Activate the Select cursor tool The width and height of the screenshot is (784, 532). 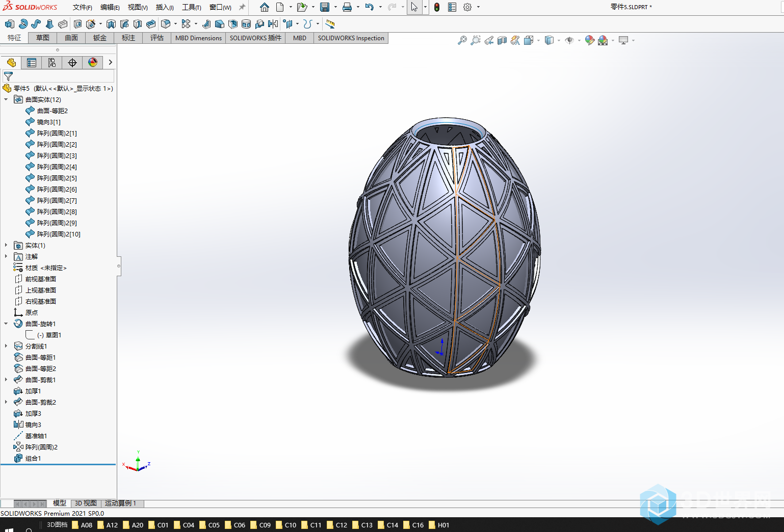point(414,7)
